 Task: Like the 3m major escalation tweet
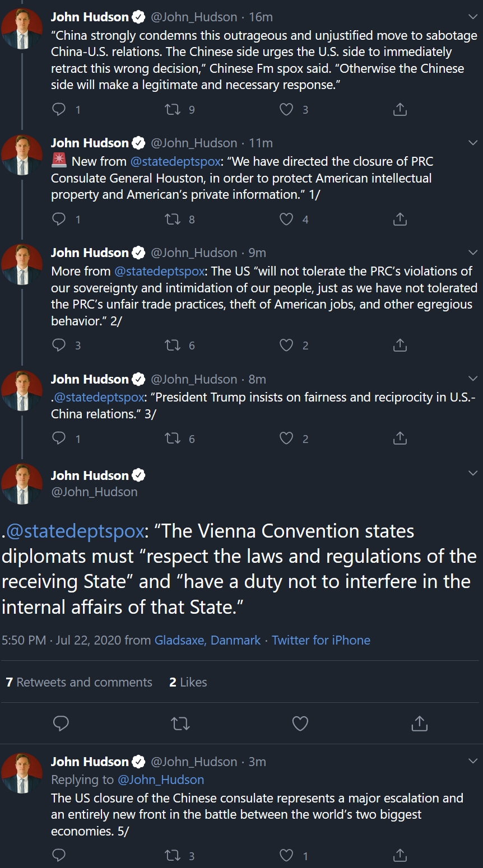coord(286,855)
